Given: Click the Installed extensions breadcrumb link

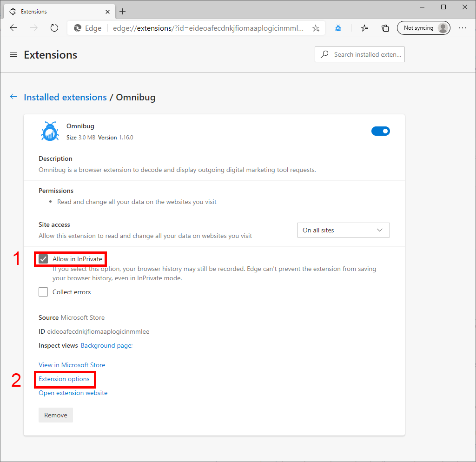Looking at the screenshot, I should pyautogui.click(x=65, y=97).
